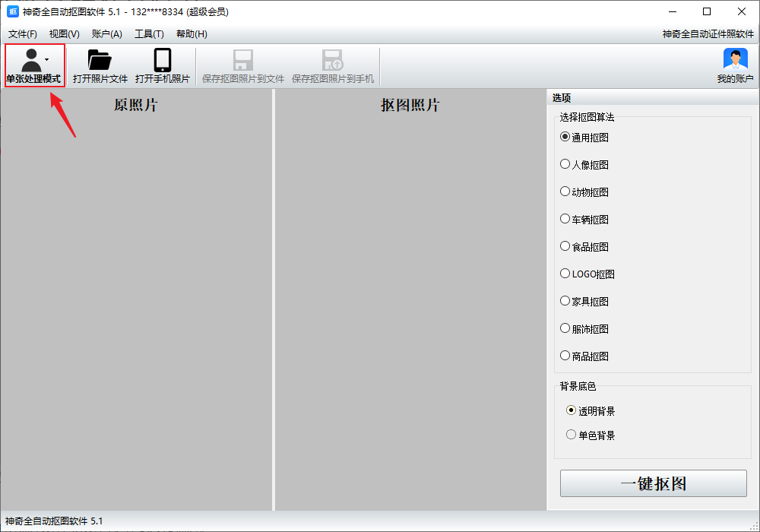
Task: Click save cutout photo to phone icon
Action: coord(332,60)
